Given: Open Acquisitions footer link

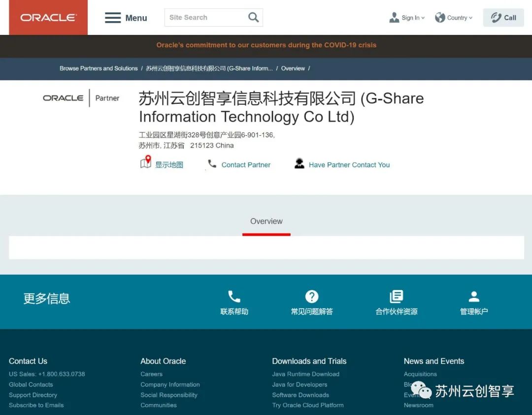Looking at the screenshot, I should (420, 374).
